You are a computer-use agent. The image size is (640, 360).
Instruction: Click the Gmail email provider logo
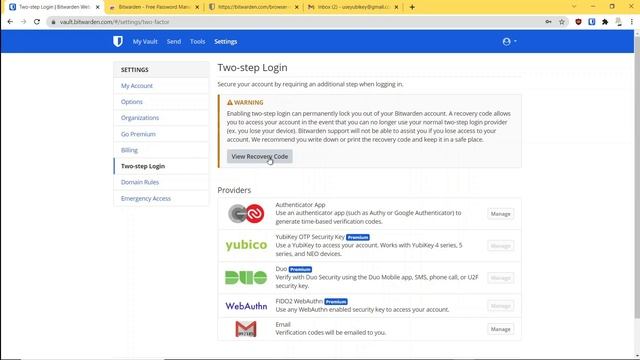coord(246,329)
